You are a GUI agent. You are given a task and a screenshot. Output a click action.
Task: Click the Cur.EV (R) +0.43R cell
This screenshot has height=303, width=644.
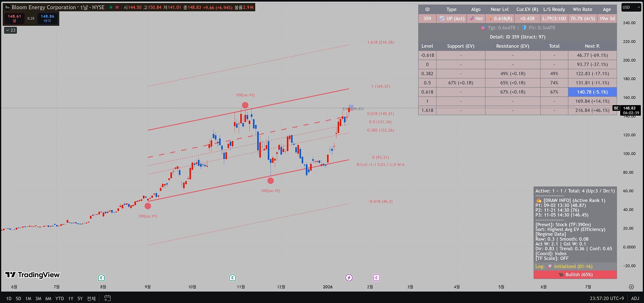pyautogui.click(x=527, y=18)
